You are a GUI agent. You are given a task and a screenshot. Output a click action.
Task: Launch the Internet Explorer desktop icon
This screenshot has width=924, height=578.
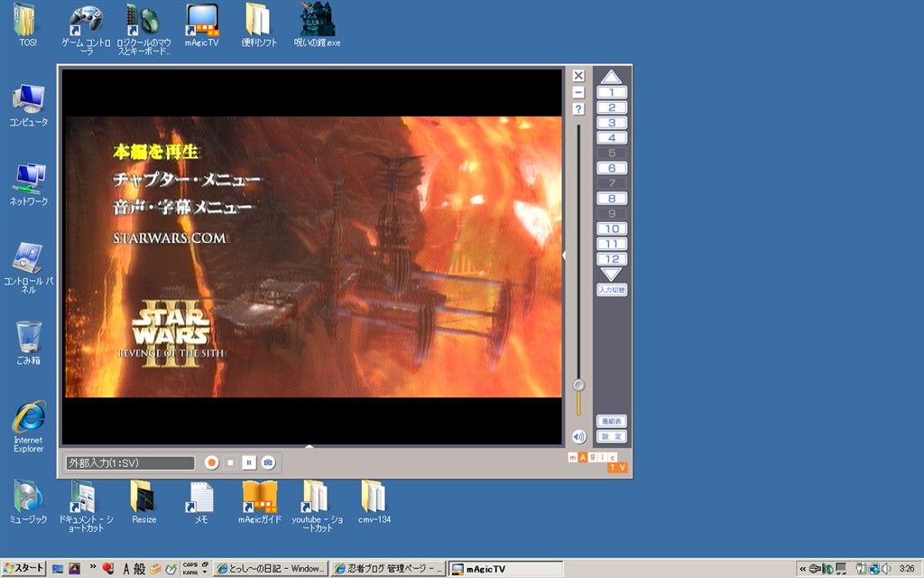pos(28,426)
